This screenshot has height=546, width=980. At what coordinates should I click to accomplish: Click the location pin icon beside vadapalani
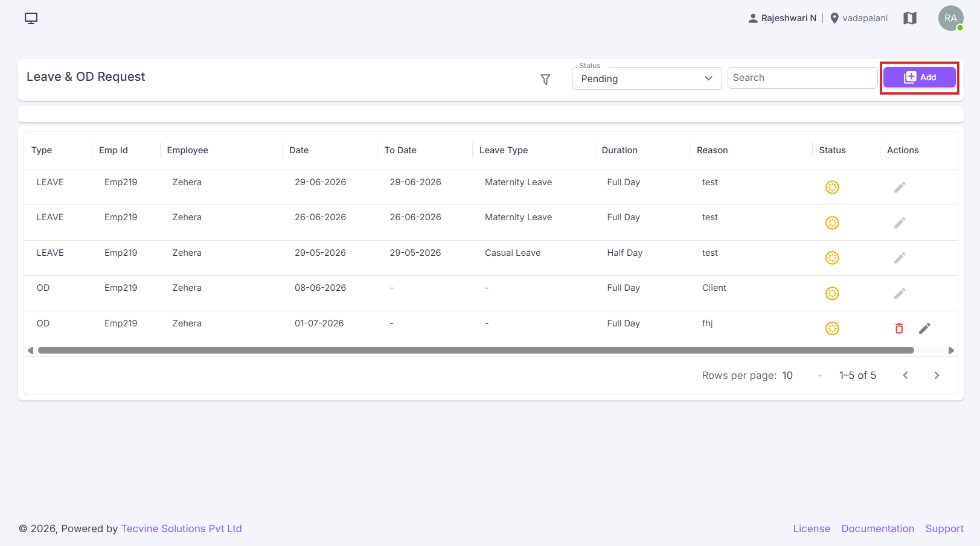click(x=834, y=18)
